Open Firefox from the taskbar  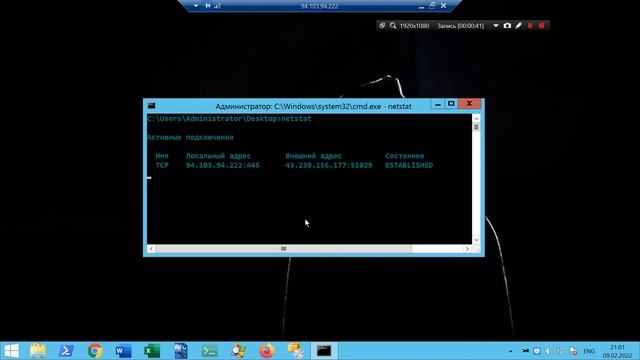point(267,351)
